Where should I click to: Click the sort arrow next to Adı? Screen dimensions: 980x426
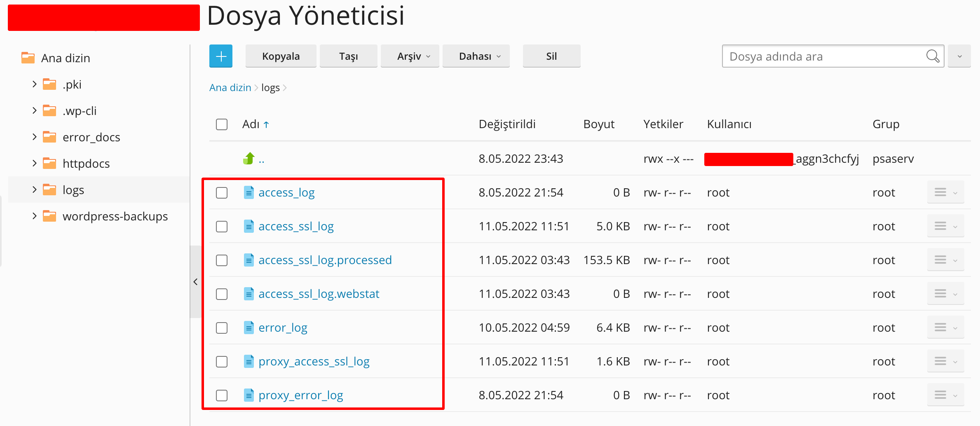tap(266, 124)
